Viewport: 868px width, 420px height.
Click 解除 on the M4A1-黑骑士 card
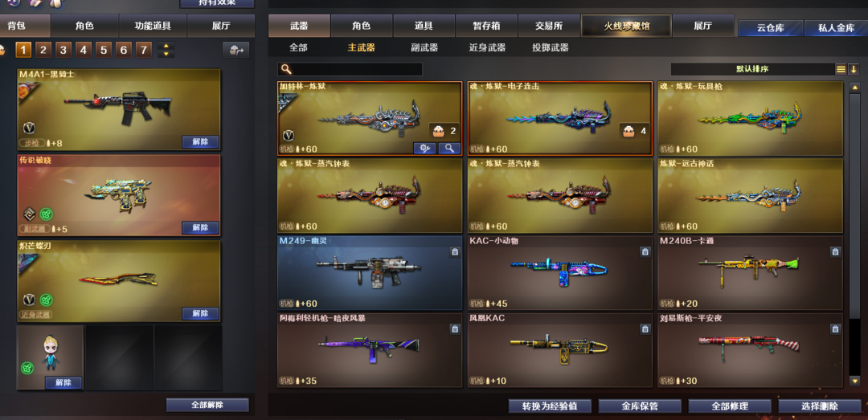200,141
